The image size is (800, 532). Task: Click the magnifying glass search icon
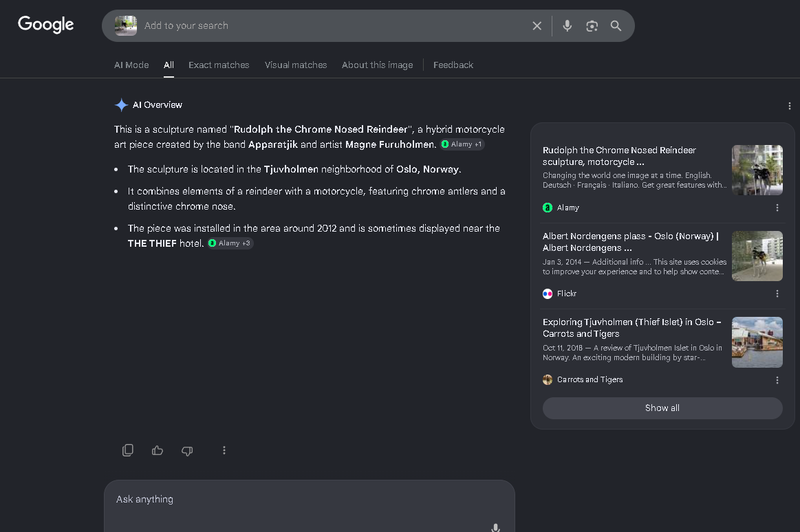click(x=616, y=26)
